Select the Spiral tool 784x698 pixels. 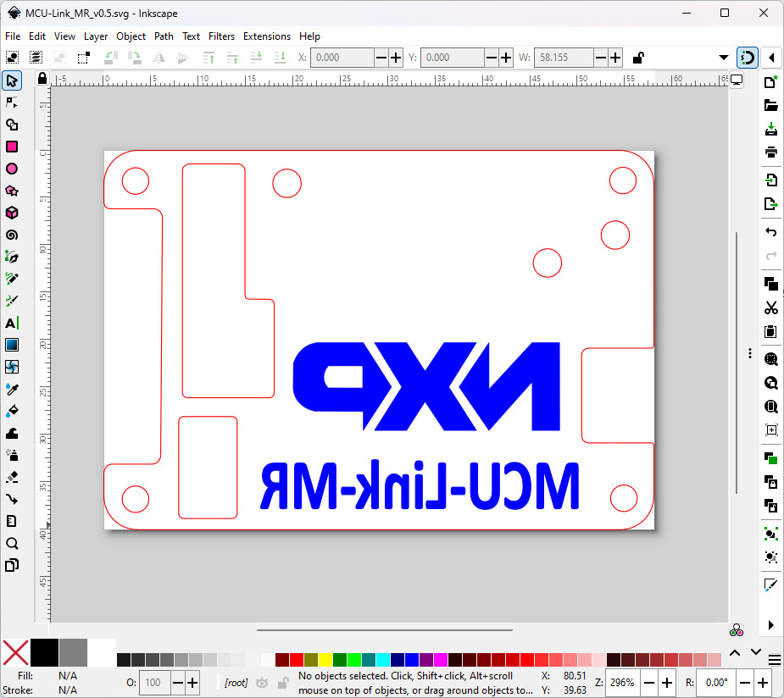point(12,235)
